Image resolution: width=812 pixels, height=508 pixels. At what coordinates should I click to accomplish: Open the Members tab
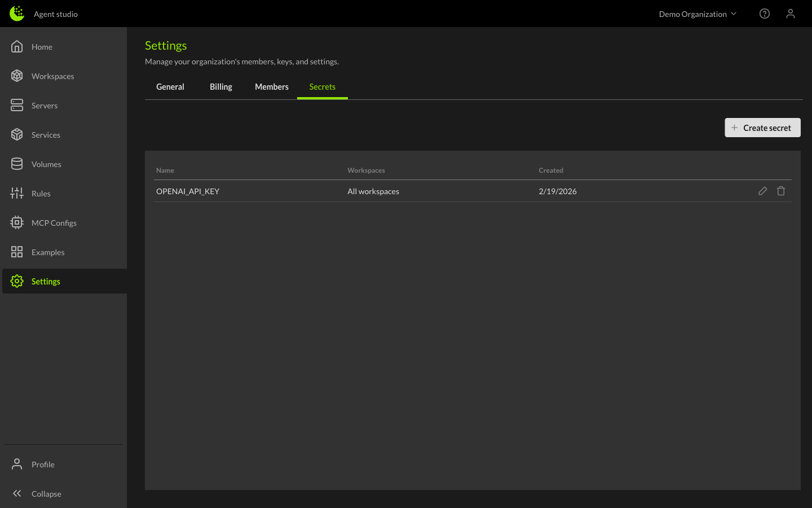[271, 86]
